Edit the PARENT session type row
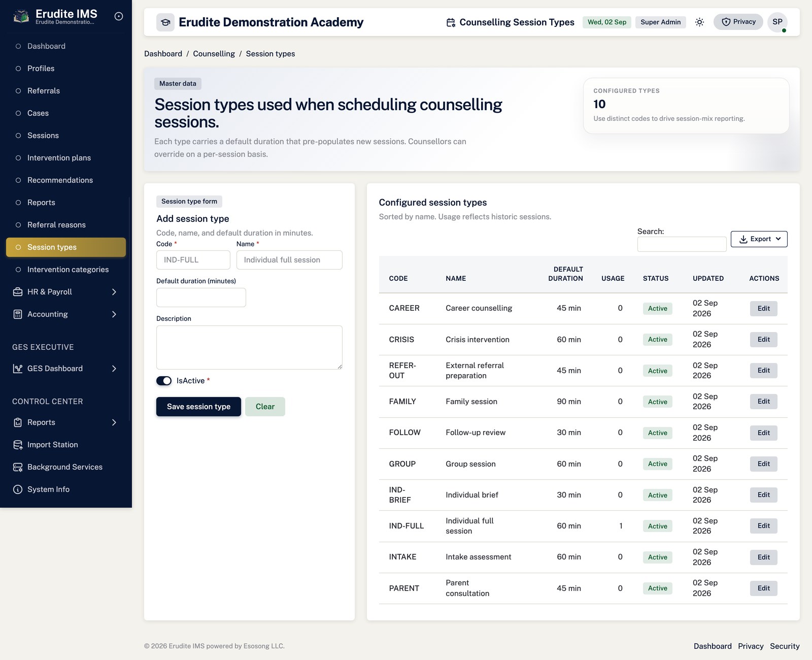The image size is (812, 660). [x=764, y=588]
